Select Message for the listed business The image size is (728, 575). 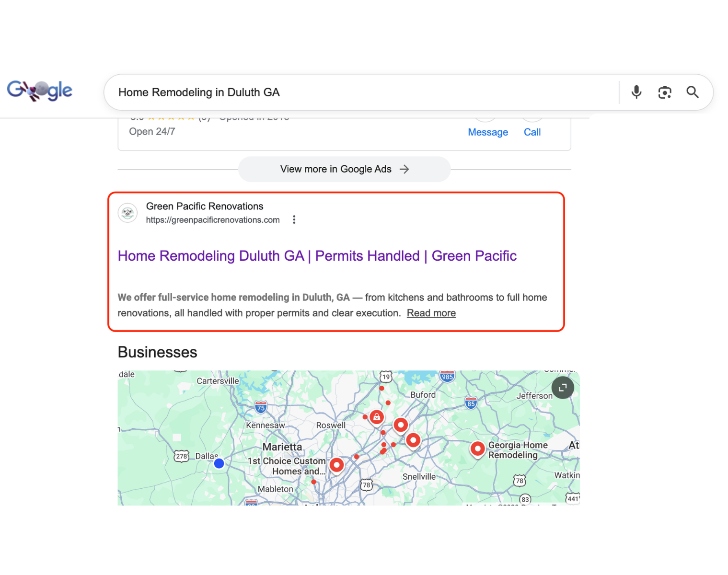(x=488, y=132)
